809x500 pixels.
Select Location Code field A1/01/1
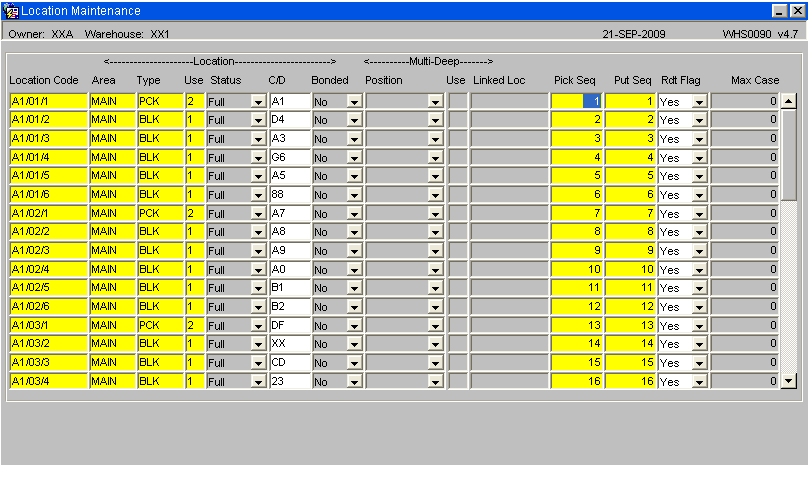pos(48,101)
